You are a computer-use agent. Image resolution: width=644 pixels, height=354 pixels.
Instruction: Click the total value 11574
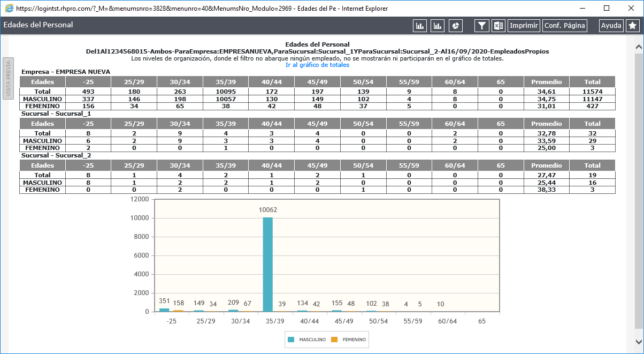pyautogui.click(x=592, y=92)
